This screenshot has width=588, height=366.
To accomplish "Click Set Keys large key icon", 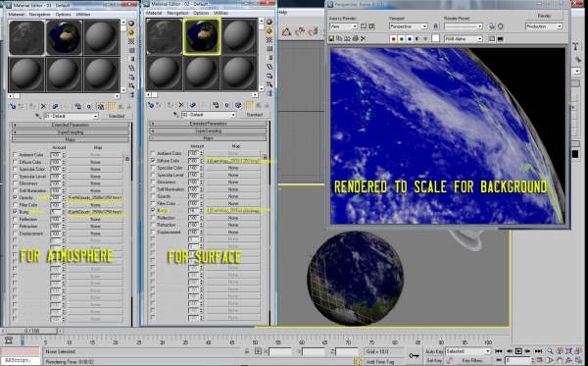I will coord(414,355).
